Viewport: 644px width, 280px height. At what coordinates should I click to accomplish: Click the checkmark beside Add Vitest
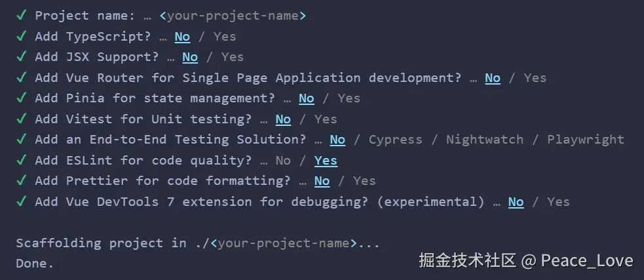pyautogui.click(x=22, y=119)
